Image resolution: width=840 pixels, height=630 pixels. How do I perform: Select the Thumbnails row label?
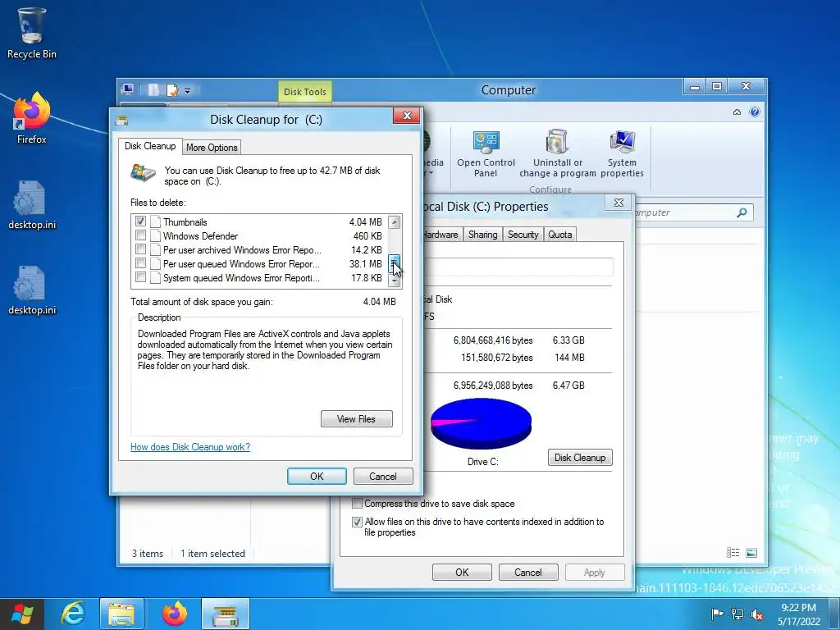[x=185, y=221]
